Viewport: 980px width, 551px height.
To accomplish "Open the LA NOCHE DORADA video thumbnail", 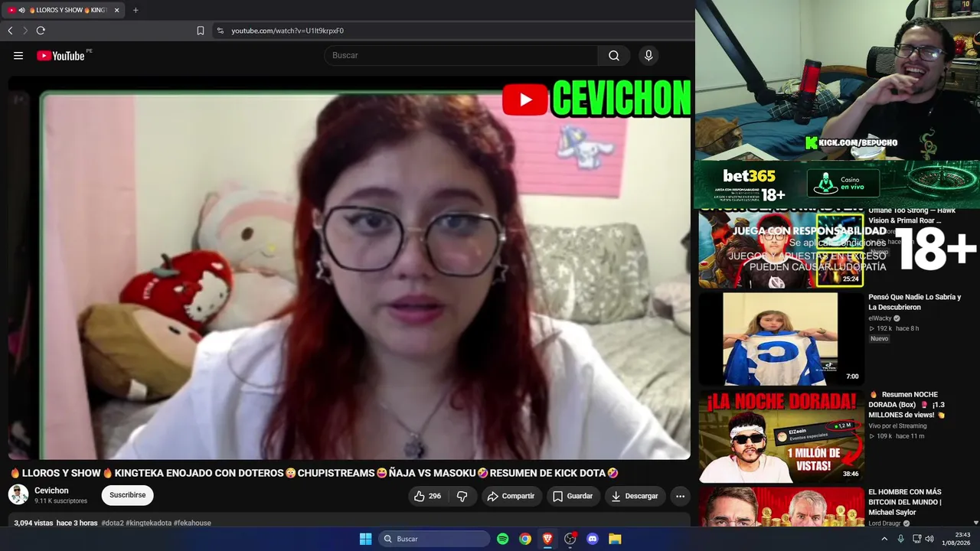I will tap(781, 436).
